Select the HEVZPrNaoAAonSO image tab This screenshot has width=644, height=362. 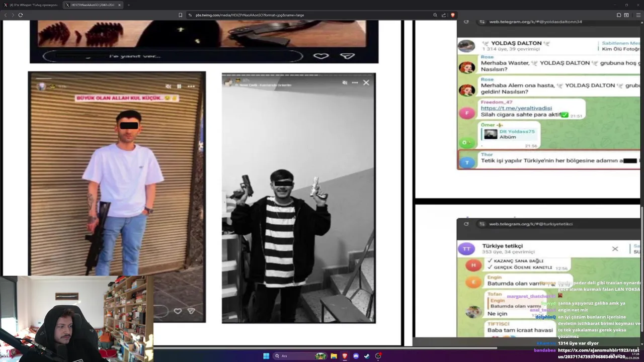click(92, 5)
